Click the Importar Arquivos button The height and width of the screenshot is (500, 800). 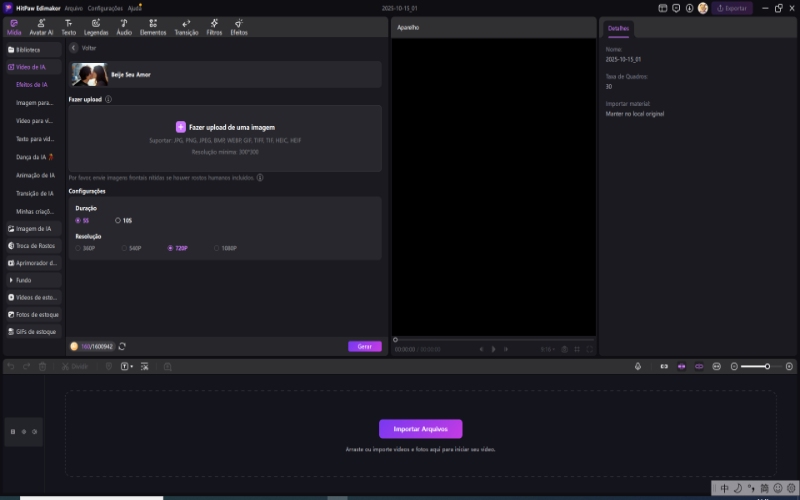420,429
